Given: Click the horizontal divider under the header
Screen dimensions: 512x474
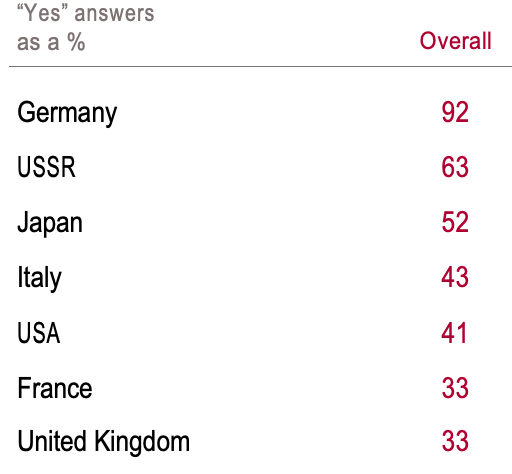Looking at the screenshot, I should (x=260, y=66).
